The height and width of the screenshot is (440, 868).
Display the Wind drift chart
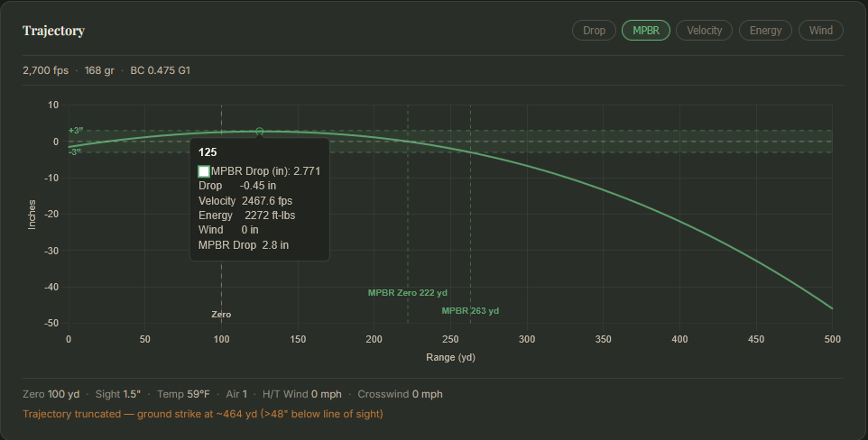[x=820, y=31]
